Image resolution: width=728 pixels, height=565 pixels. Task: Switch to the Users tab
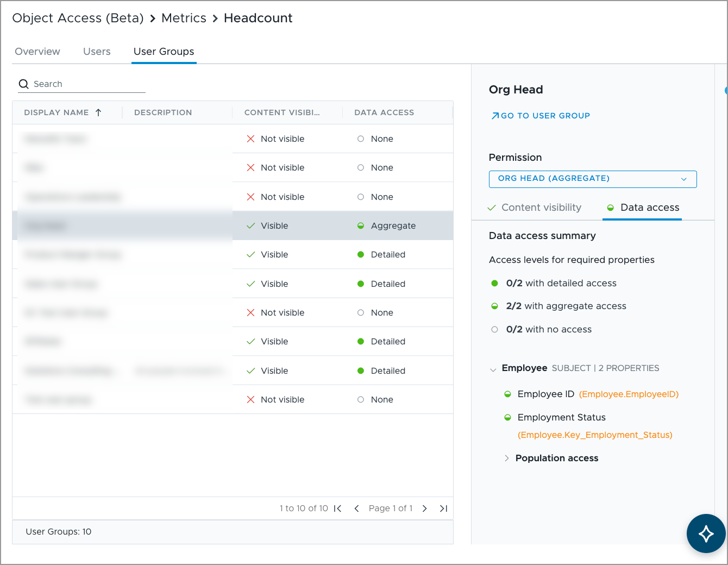pos(97,52)
